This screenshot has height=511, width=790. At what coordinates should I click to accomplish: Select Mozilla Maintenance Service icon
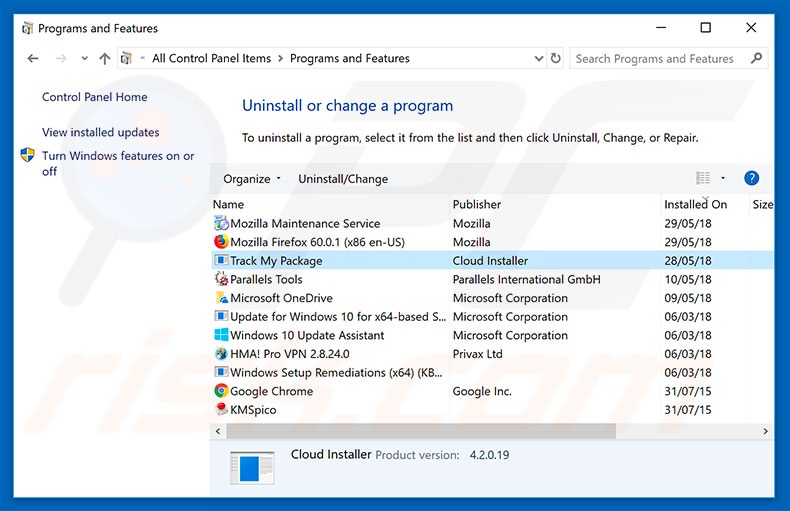221,223
